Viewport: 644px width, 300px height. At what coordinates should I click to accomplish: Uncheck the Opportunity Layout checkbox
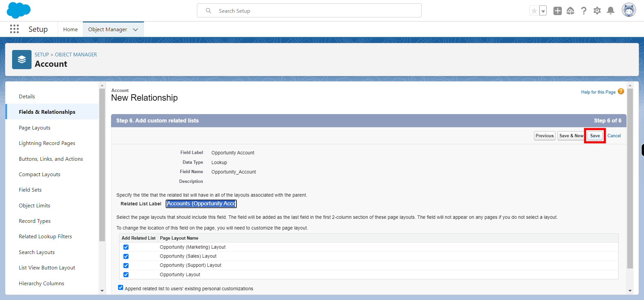coord(126,274)
